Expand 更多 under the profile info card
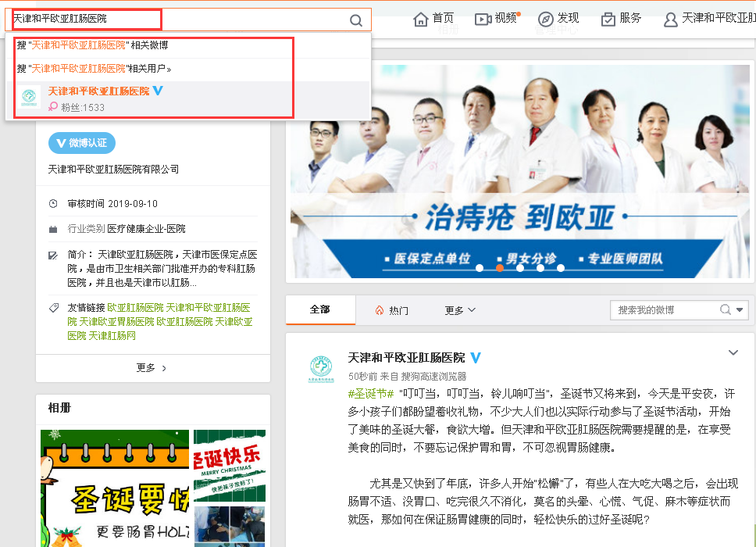756x547 pixels. point(152,368)
